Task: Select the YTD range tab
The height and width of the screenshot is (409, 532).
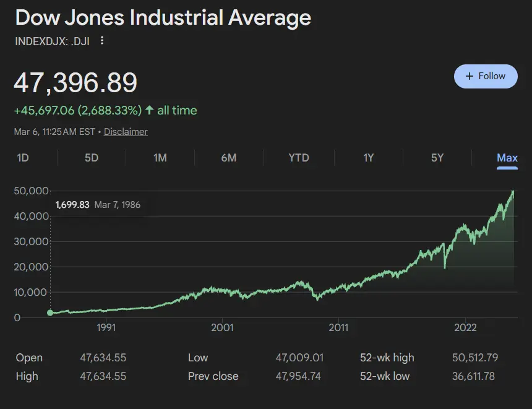Action: coord(299,158)
